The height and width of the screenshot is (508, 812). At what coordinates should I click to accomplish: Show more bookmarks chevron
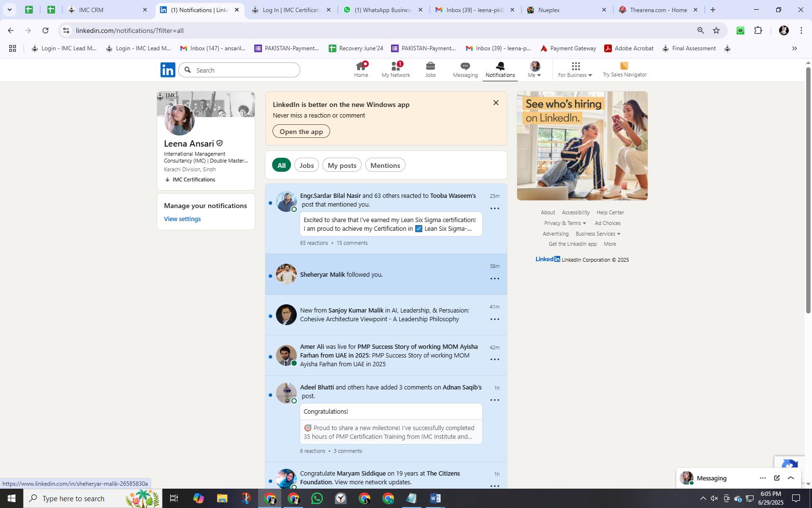[x=794, y=48]
